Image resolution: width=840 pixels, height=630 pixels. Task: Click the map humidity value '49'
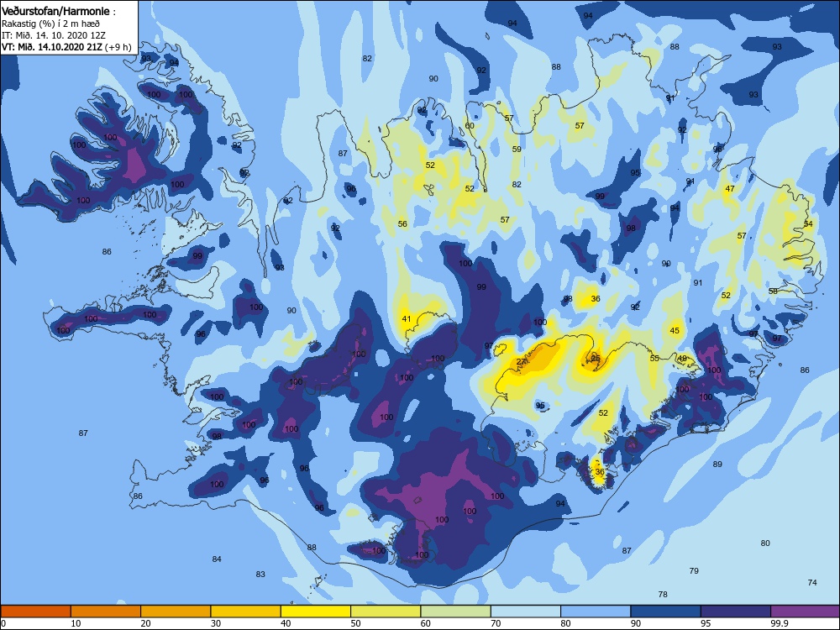coord(682,359)
